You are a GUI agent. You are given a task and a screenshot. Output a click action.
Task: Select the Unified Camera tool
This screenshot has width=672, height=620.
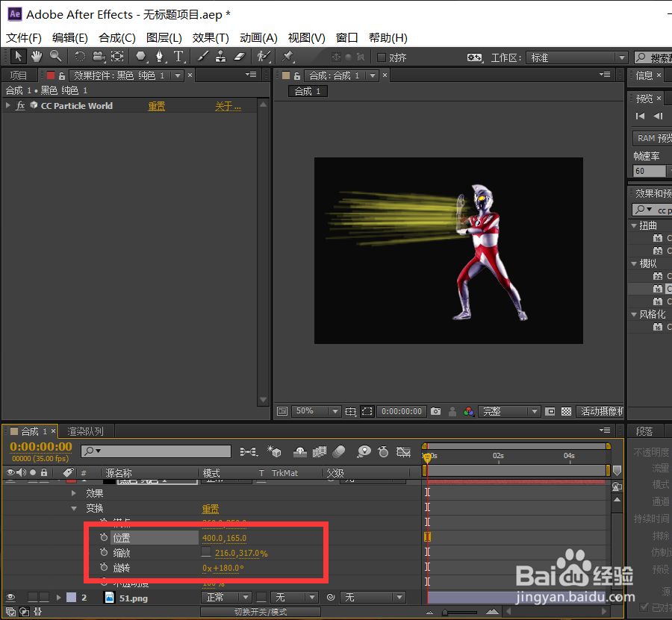click(x=99, y=57)
